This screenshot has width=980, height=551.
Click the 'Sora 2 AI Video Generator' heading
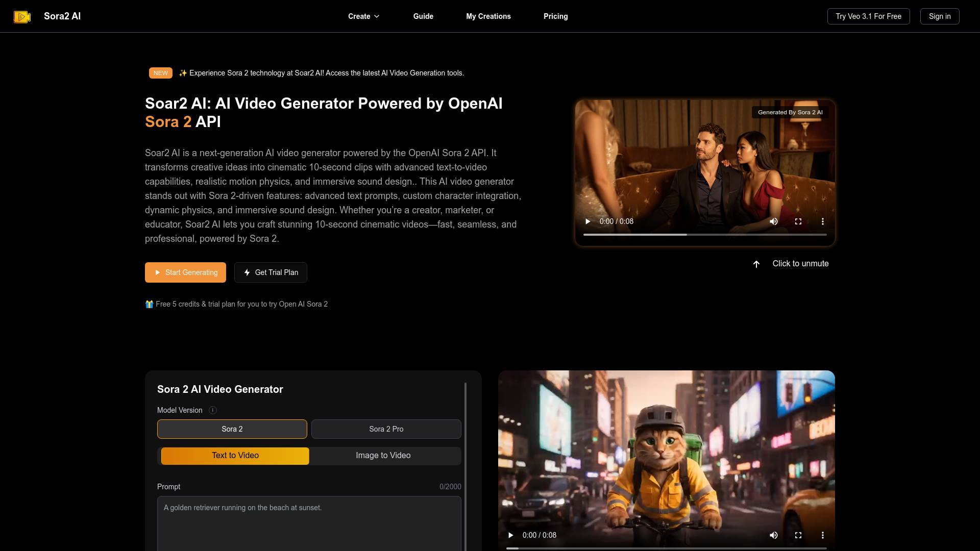click(220, 389)
